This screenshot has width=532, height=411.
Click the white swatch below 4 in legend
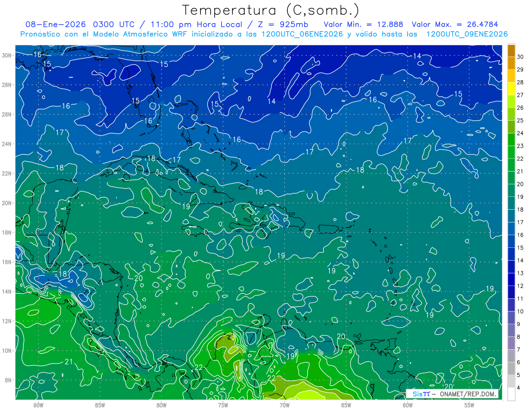[x=511, y=394]
